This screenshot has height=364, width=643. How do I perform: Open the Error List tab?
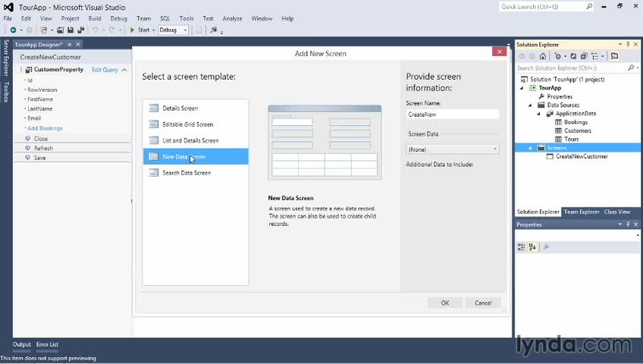(47, 344)
